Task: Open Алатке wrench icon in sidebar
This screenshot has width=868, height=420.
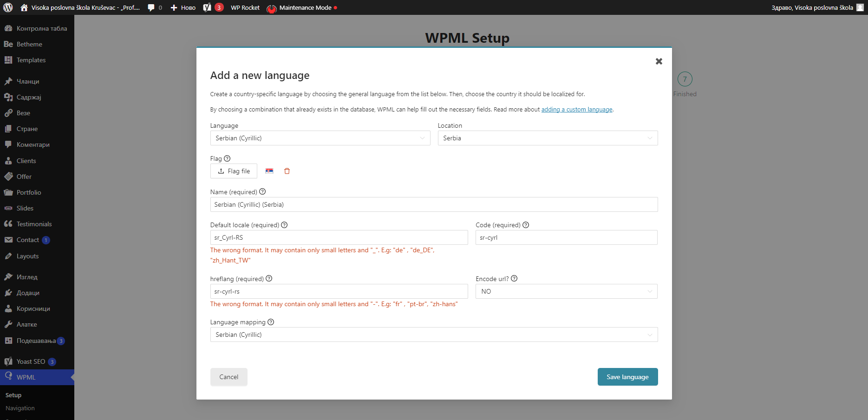Action: [x=8, y=324]
